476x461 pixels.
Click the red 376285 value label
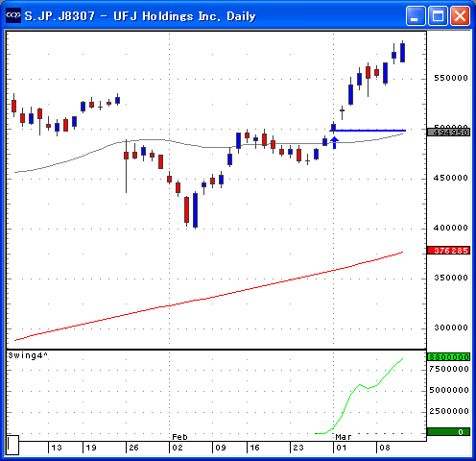448,251
